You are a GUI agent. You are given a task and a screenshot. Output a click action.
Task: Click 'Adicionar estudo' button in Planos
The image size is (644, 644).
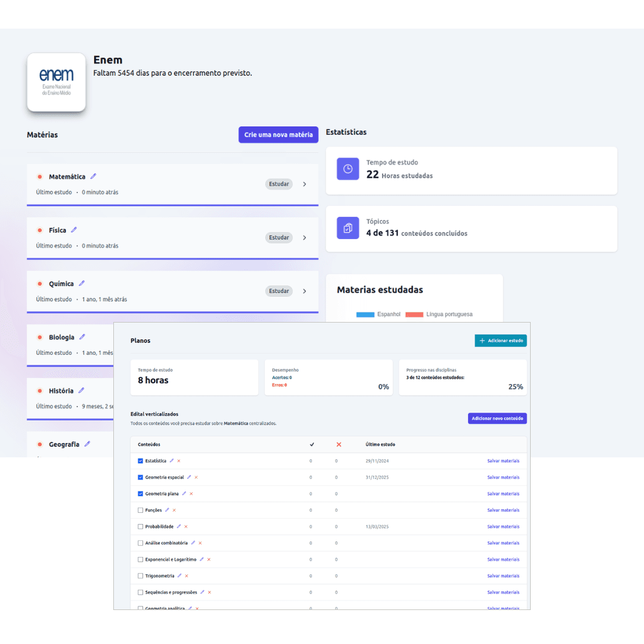point(501,340)
